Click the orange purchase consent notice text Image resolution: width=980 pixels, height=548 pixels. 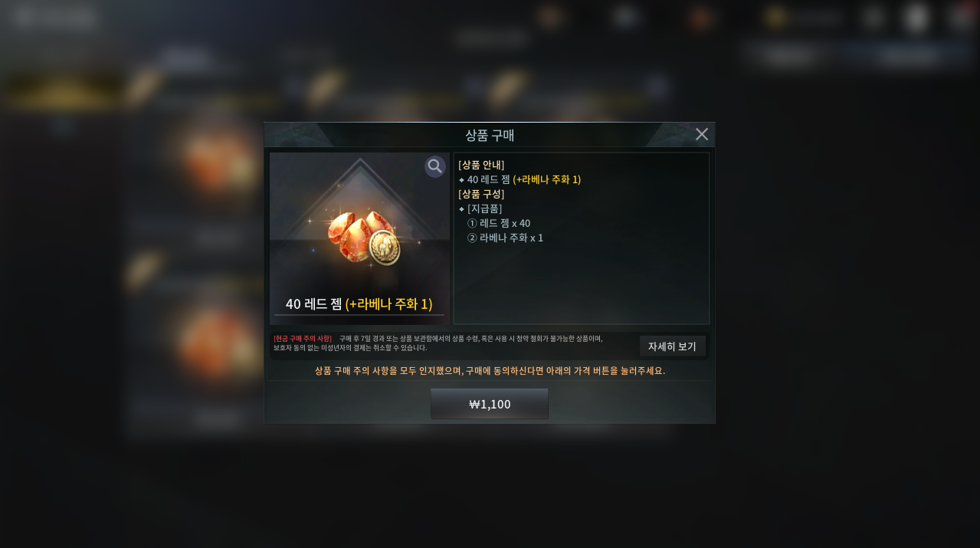click(x=490, y=370)
